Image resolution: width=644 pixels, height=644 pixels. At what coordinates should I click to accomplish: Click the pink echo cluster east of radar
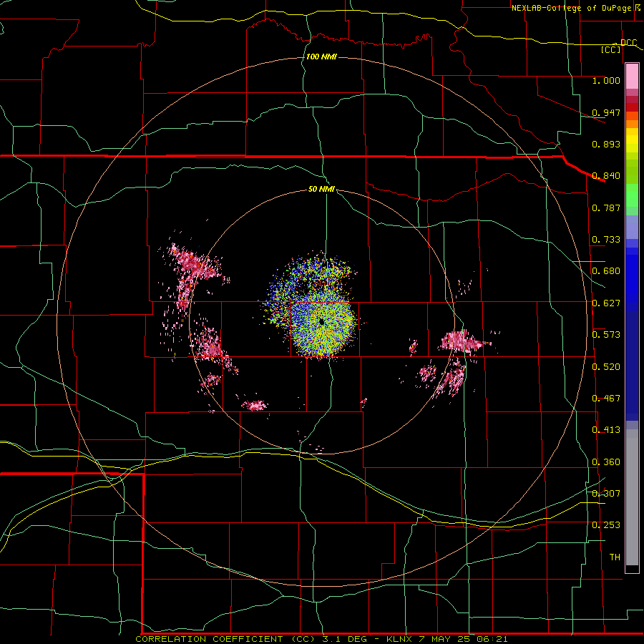coord(462,341)
